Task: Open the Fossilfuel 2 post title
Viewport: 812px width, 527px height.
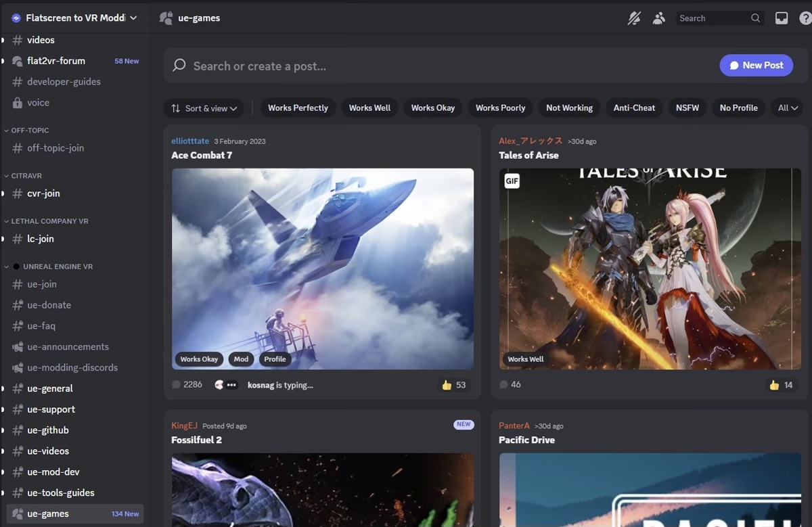Action: click(x=196, y=440)
